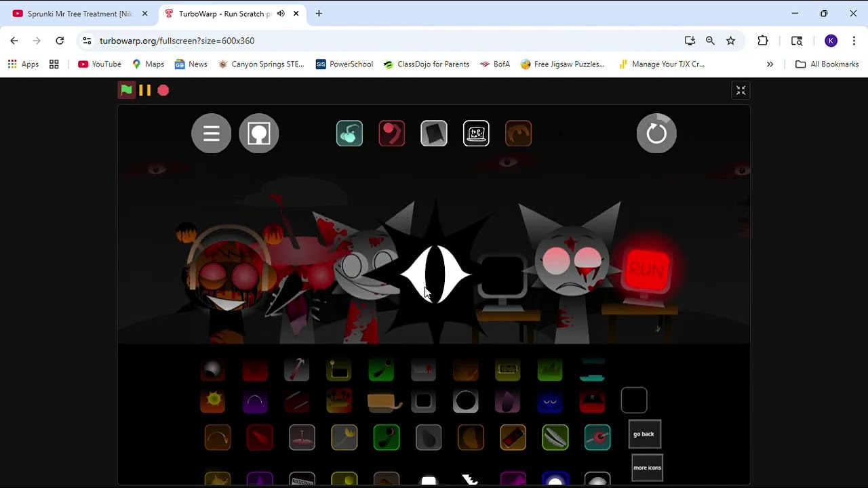
Task: Pick the hammer sound icon
Action: tap(297, 369)
